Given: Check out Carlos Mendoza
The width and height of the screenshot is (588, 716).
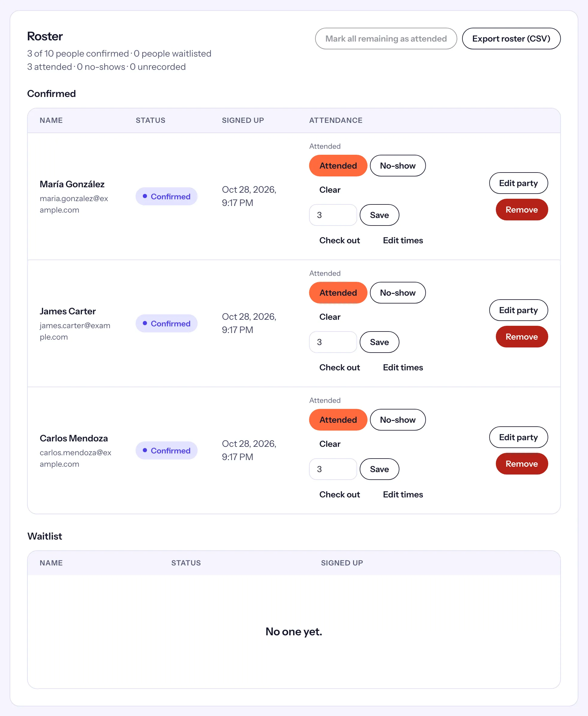Looking at the screenshot, I should coord(339,494).
